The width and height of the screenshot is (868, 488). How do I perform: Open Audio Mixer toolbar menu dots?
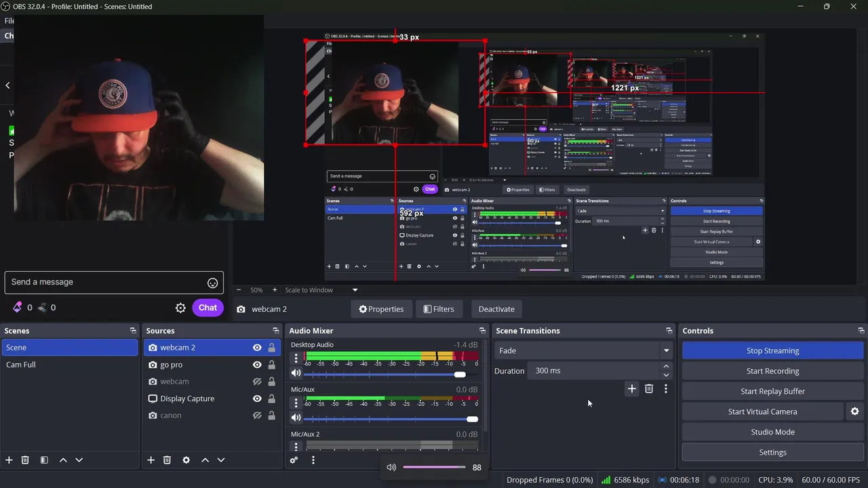313,460
